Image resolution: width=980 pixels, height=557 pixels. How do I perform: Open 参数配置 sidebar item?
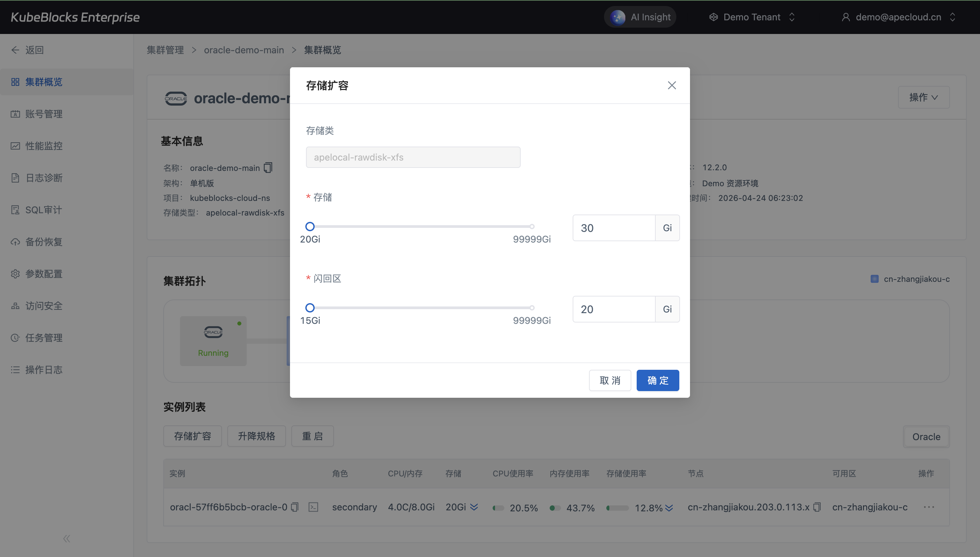pyautogui.click(x=44, y=274)
